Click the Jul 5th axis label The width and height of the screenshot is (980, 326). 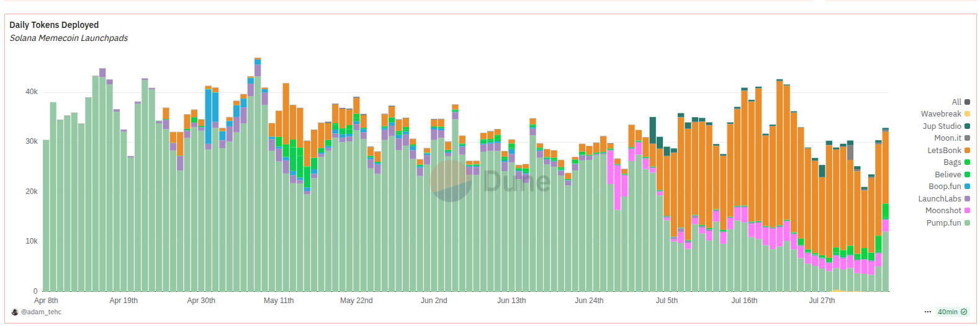[667, 300]
